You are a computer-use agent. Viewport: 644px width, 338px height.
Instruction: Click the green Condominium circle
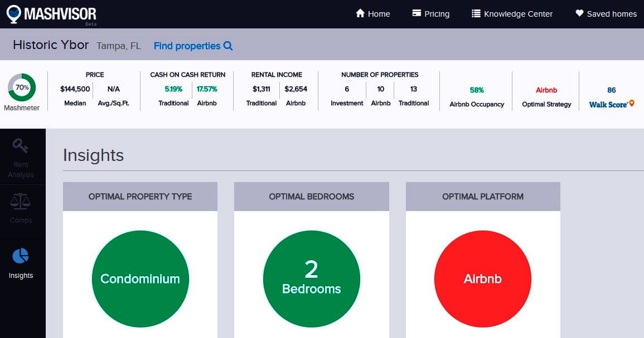140,279
